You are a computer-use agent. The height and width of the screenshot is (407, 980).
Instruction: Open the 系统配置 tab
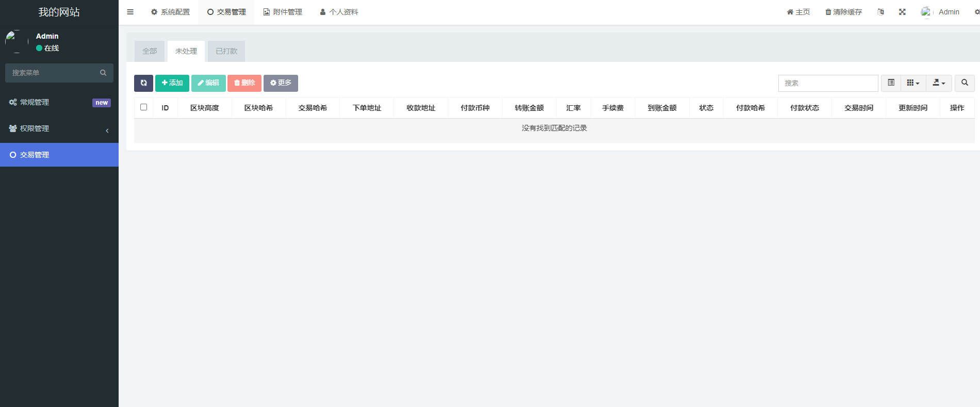point(170,12)
